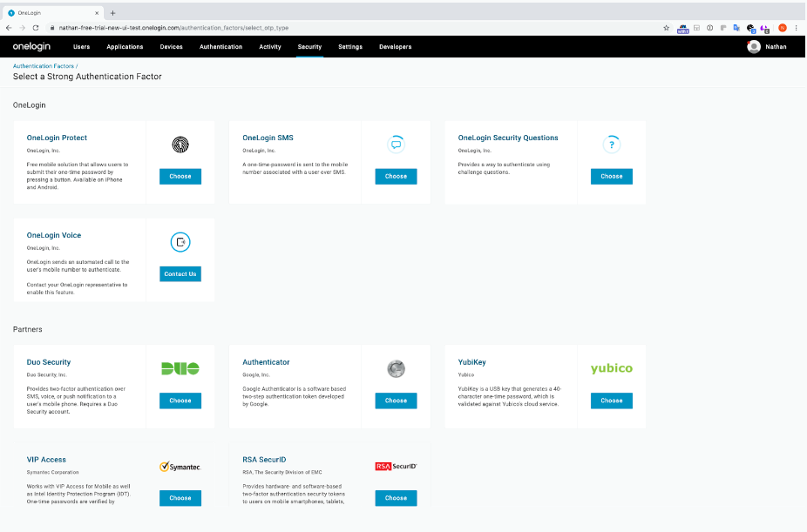Viewport: 807px width, 532px height.
Task: Click the OneLogin Security Questions title
Action: (508, 138)
